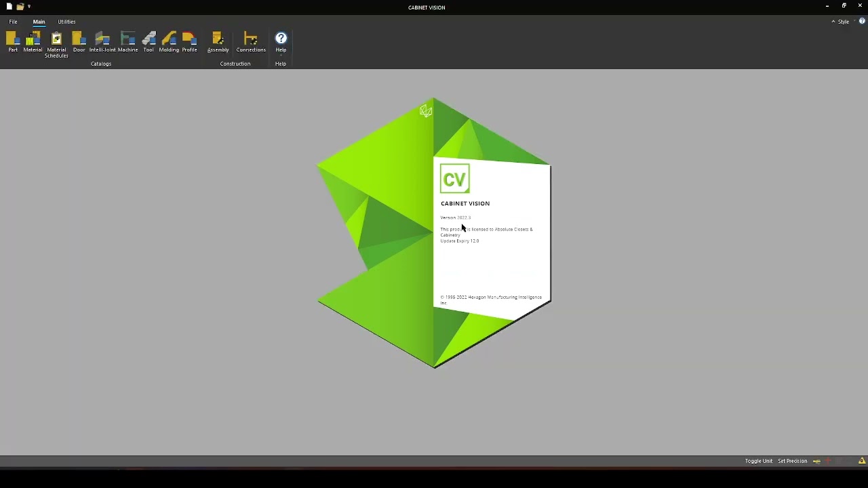Click the Help ribbon button
The width and height of the screenshot is (868, 488).
[281, 42]
